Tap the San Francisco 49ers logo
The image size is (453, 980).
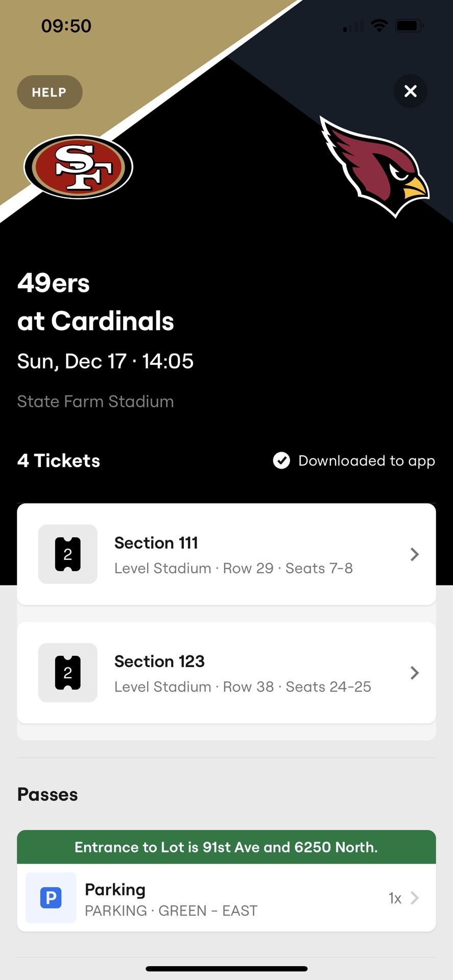pyautogui.click(x=78, y=166)
